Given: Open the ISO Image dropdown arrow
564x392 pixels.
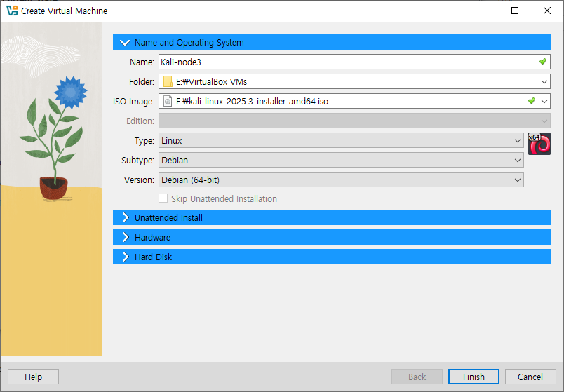Looking at the screenshot, I should (x=544, y=102).
